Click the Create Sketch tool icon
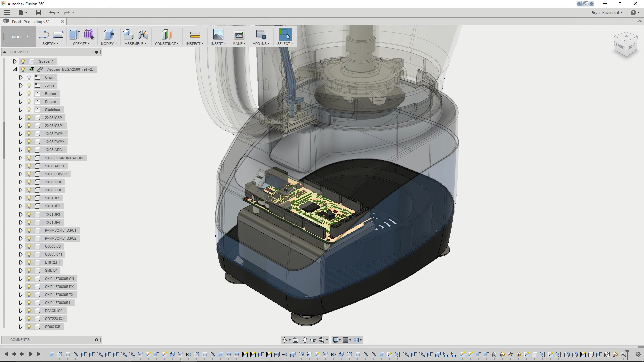The height and width of the screenshot is (362, 644). pyautogui.click(x=44, y=35)
